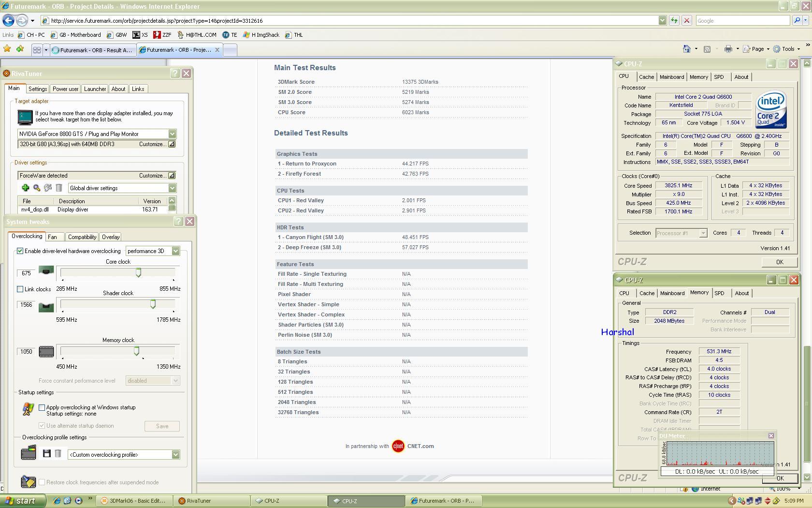Open Compatibility tab in System tweaks
Screen dimensions: 812x508
(82, 237)
